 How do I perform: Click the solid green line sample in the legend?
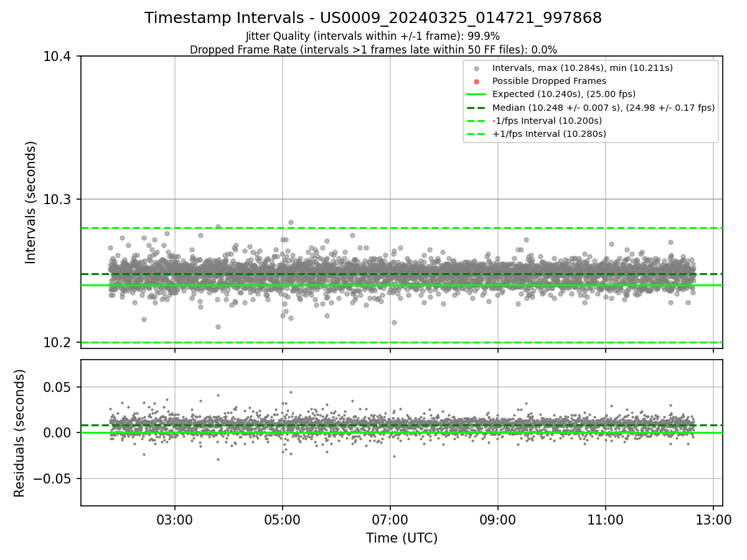[x=476, y=95]
